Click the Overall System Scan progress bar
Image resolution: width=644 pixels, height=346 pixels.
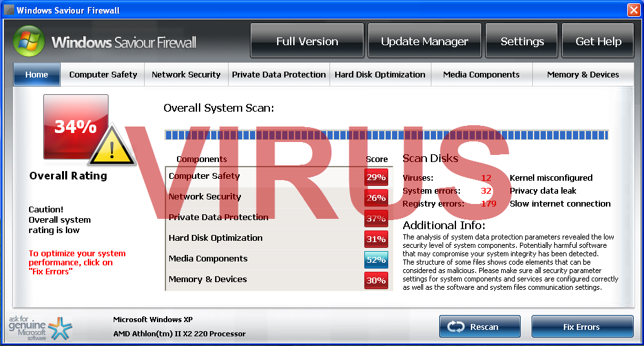click(x=386, y=135)
